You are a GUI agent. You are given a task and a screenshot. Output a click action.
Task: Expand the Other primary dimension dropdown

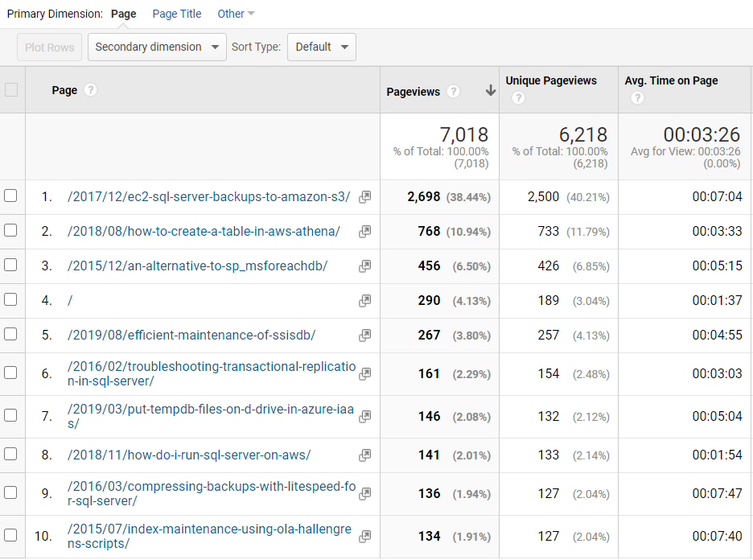point(233,14)
